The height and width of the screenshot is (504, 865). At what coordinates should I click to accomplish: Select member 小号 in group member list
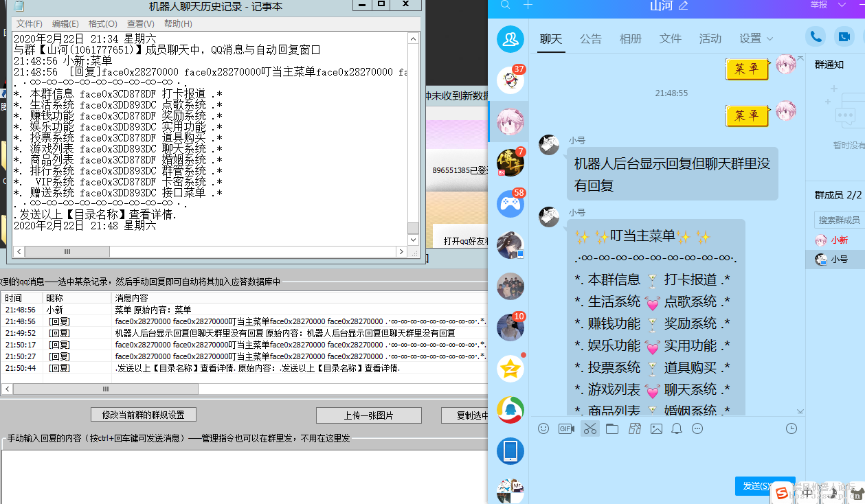(x=839, y=260)
